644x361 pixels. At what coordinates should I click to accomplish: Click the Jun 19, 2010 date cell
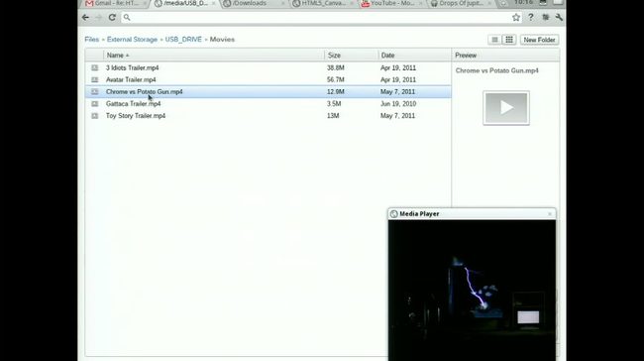click(398, 103)
